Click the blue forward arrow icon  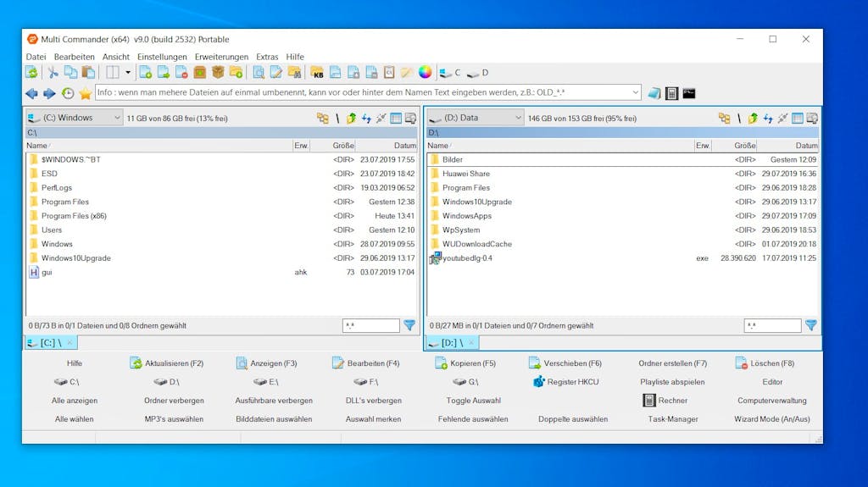pos(49,93)
